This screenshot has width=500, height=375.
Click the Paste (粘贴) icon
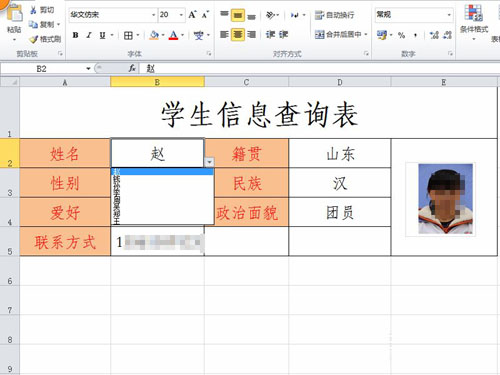pyautogui.click(x=15, y=13)
